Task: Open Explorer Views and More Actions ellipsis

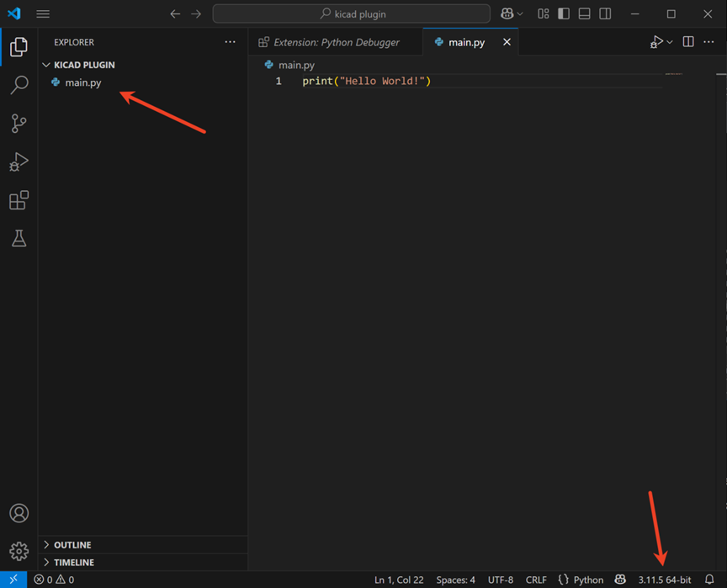Action: click(x=230, y=42)
